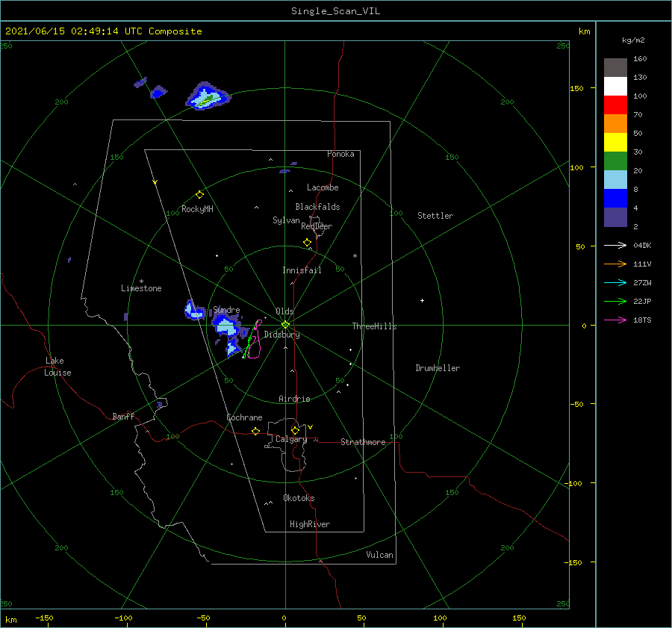Click the Lake Louise label
672x628 pixels.
(x=57, y=367)
